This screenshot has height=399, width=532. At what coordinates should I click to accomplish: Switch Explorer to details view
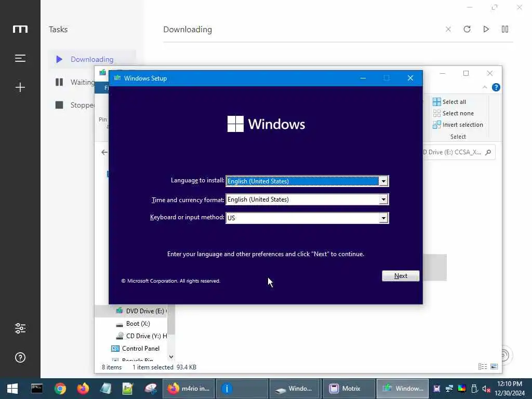pyautogui.click(x=483, y=366)
